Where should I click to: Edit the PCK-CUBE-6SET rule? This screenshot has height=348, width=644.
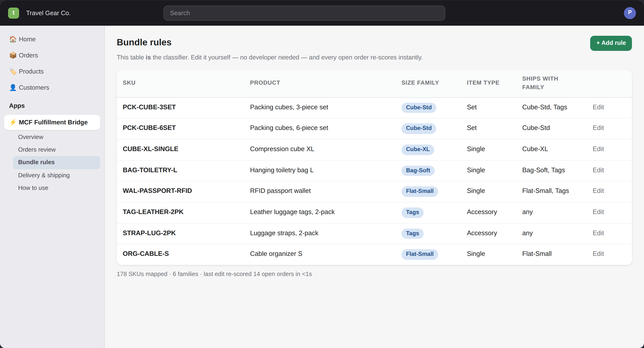pyautogui.click(x=598, y=128)
